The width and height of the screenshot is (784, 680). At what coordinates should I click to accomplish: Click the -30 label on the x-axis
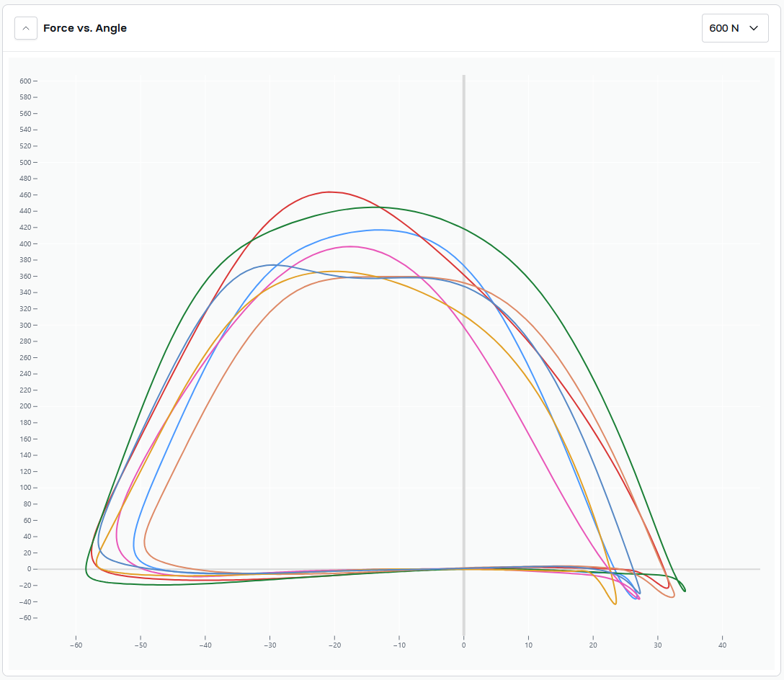[x=269, y=645]
